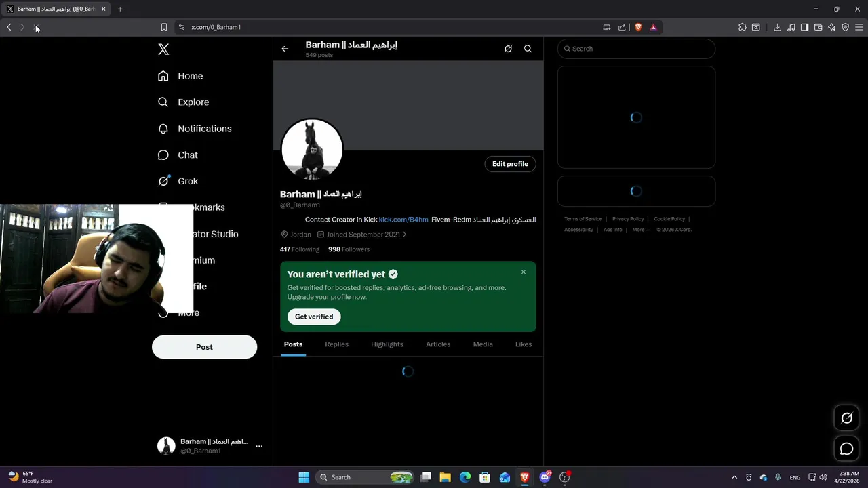Switch to Replies tab
The image size is (868, 488).
[336, 344]
